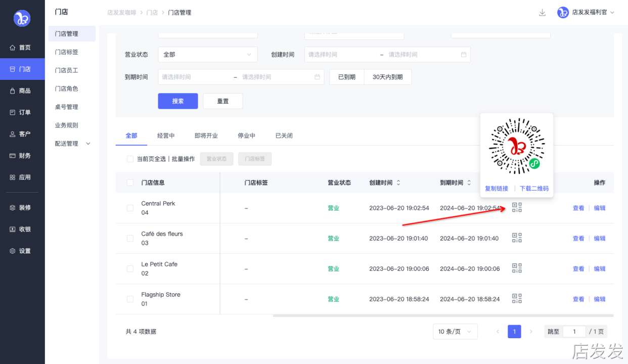Filter by 已到期
The image size is (628, 364).
[x=347, y=77]
